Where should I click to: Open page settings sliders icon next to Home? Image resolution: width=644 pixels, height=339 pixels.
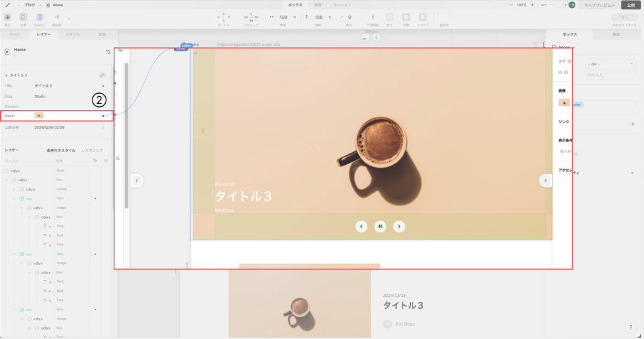(108, 52)
